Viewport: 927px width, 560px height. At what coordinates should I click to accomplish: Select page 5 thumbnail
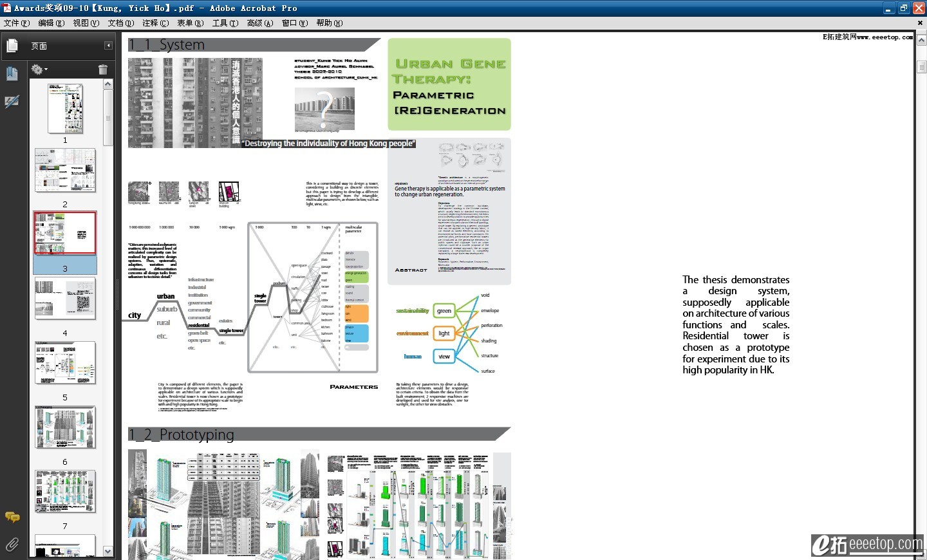pyautogui.click(x=65, y=363)
